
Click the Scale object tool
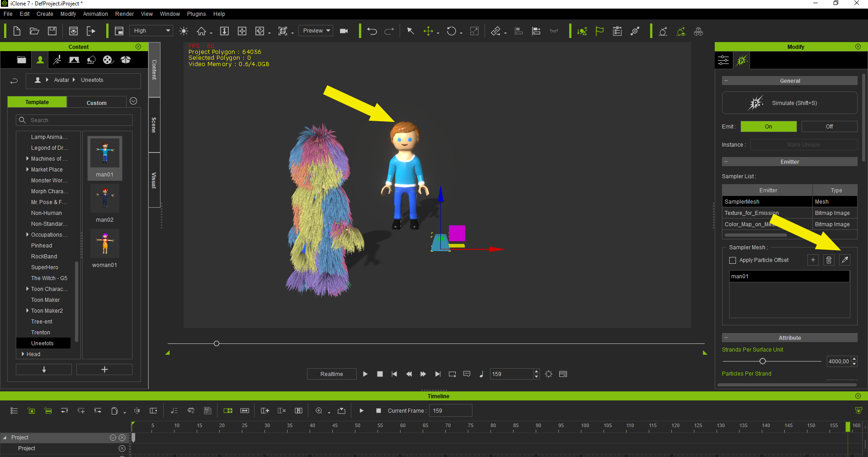[474, 31]
